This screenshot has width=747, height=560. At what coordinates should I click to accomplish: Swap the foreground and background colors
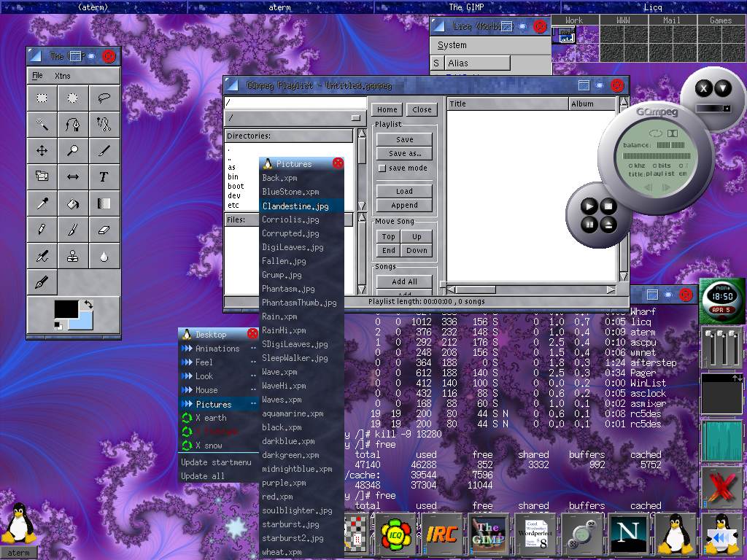point(88,304)
